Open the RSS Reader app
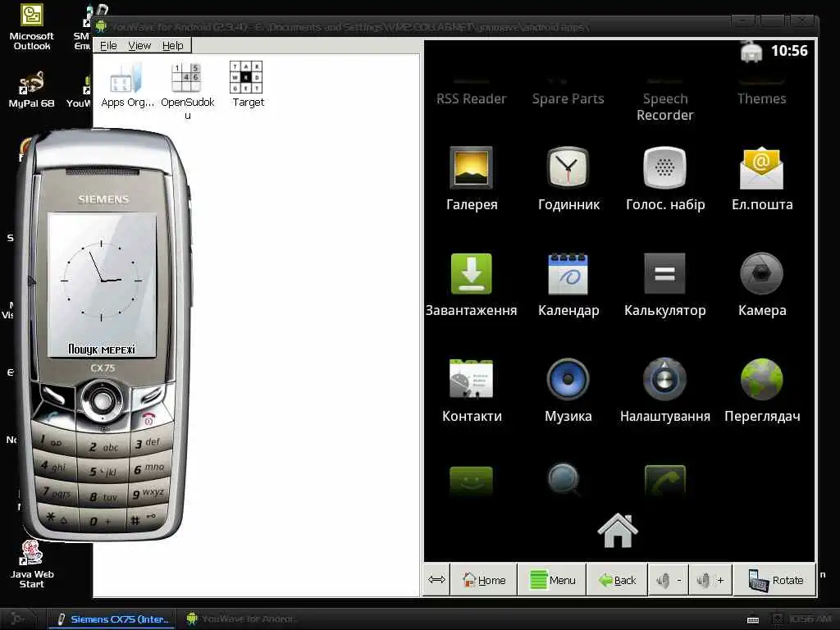This screenshot has height=630, width=840. (472, 98)
